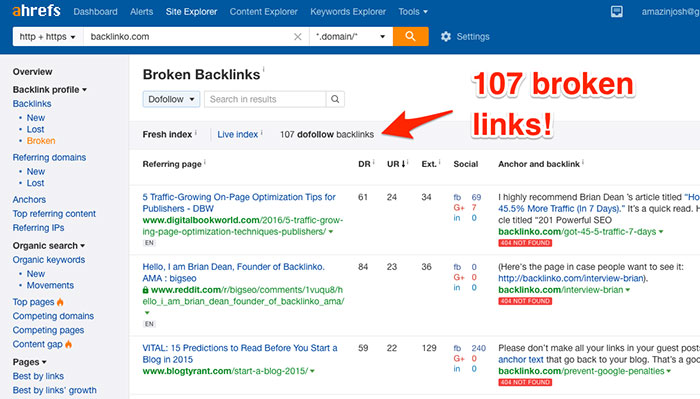
Task: Open the amazinjosh account menu
Action: (671, 12)
